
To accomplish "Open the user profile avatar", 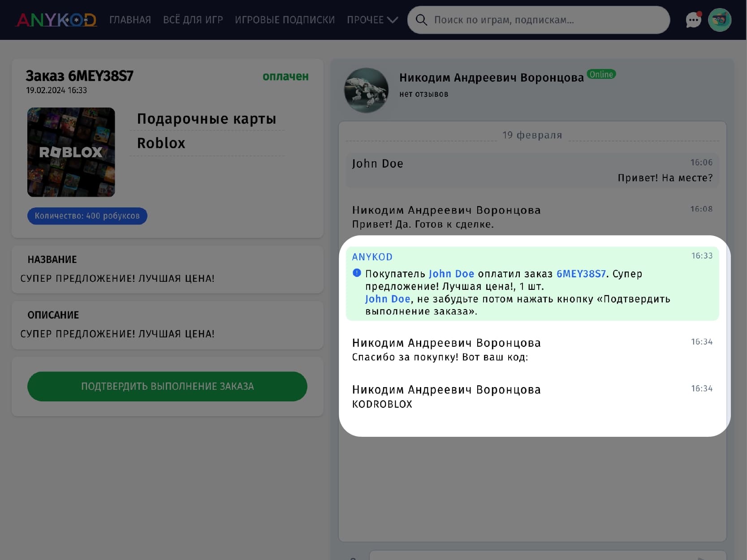I will [x=720, y=20].
